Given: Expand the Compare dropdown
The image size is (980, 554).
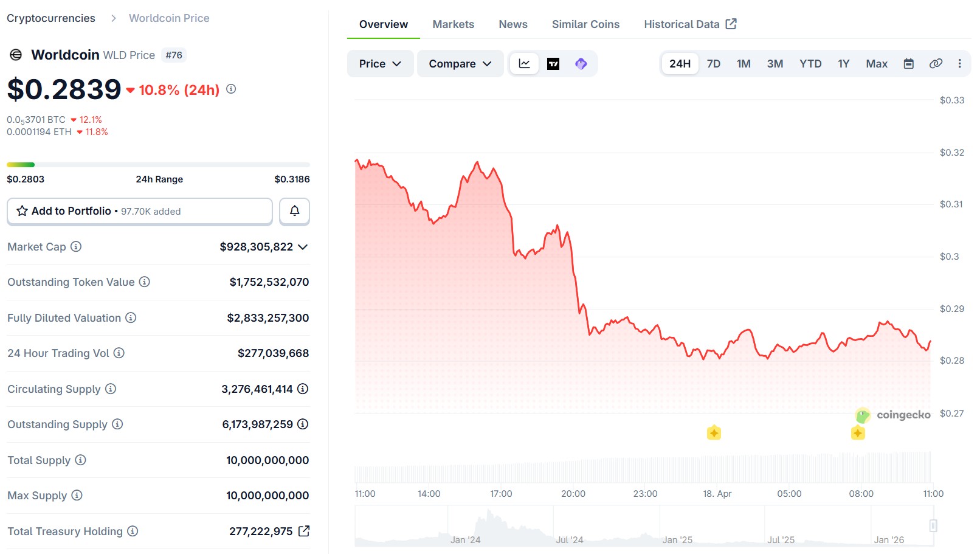Looking at the screenshot, I should pos(460,64).
